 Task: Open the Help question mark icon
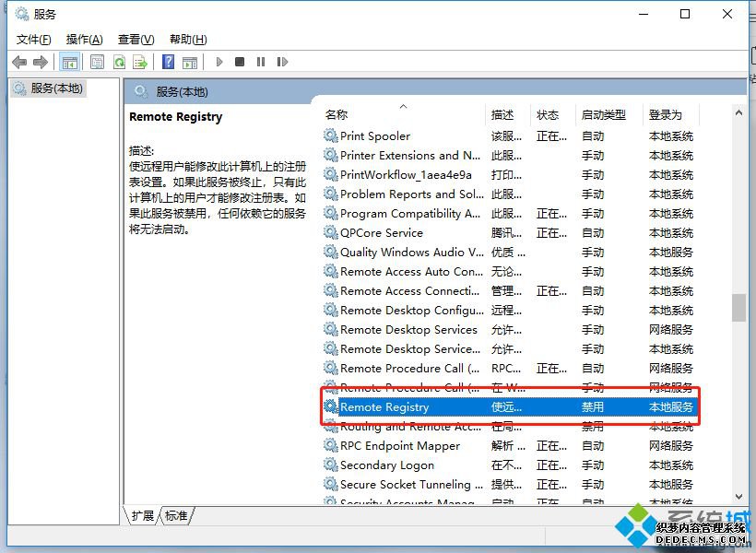169,62
